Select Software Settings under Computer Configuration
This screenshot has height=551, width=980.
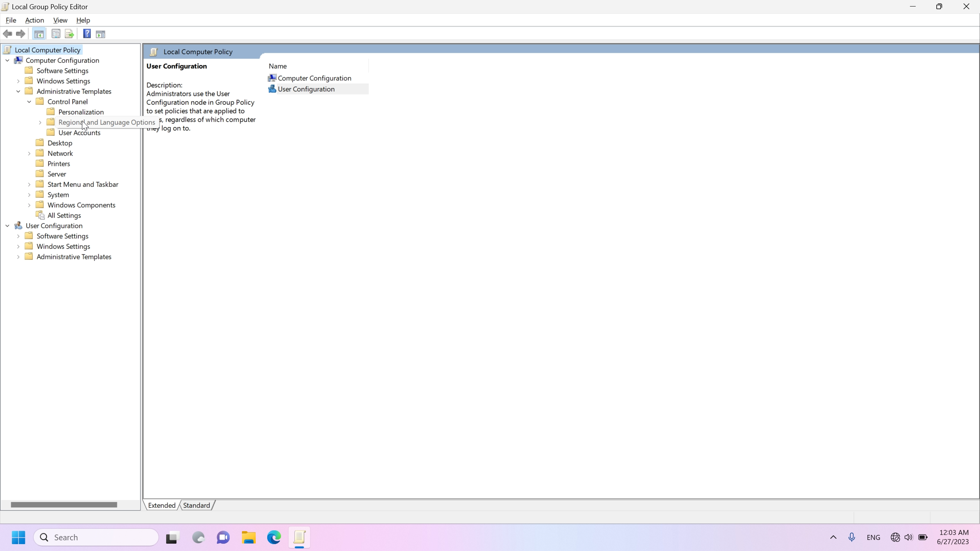point(62,71)
